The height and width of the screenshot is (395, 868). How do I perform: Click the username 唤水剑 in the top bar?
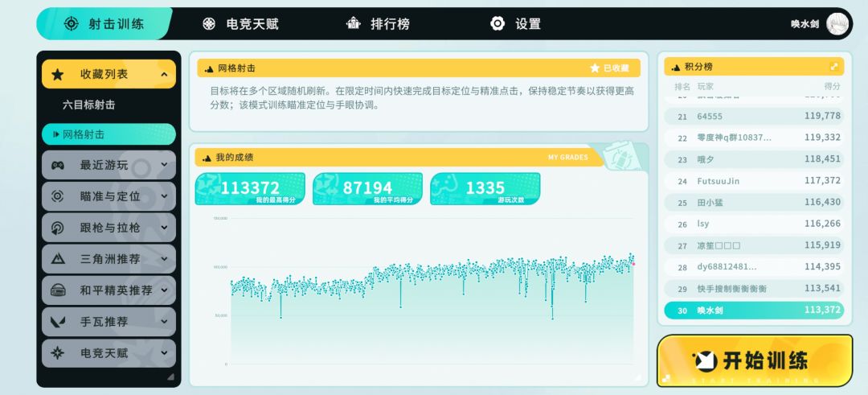[x=805, y=24]
